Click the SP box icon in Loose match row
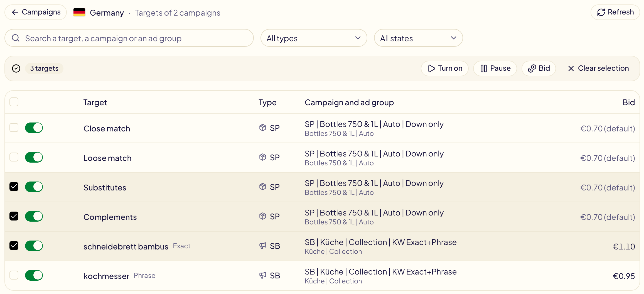Screen dimensions: 644x294 tap(263, 157)
